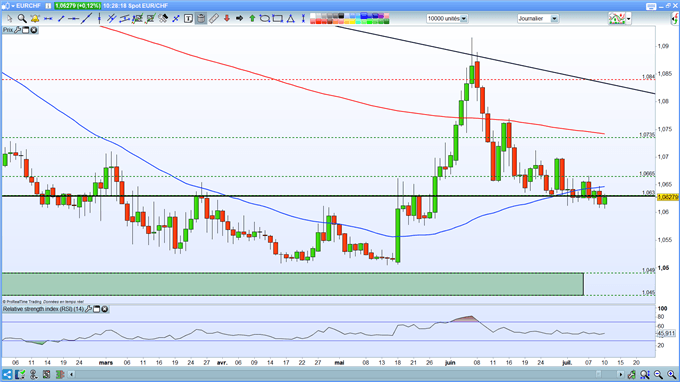
Task: Choose the vertical double-arrow measure tool
Action: tap(303, 19)
